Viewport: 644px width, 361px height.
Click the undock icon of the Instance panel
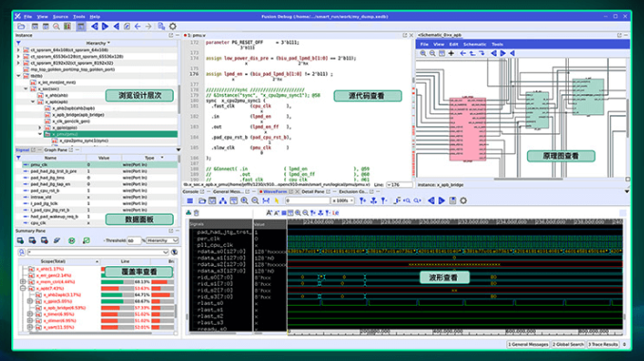[171, 35]
